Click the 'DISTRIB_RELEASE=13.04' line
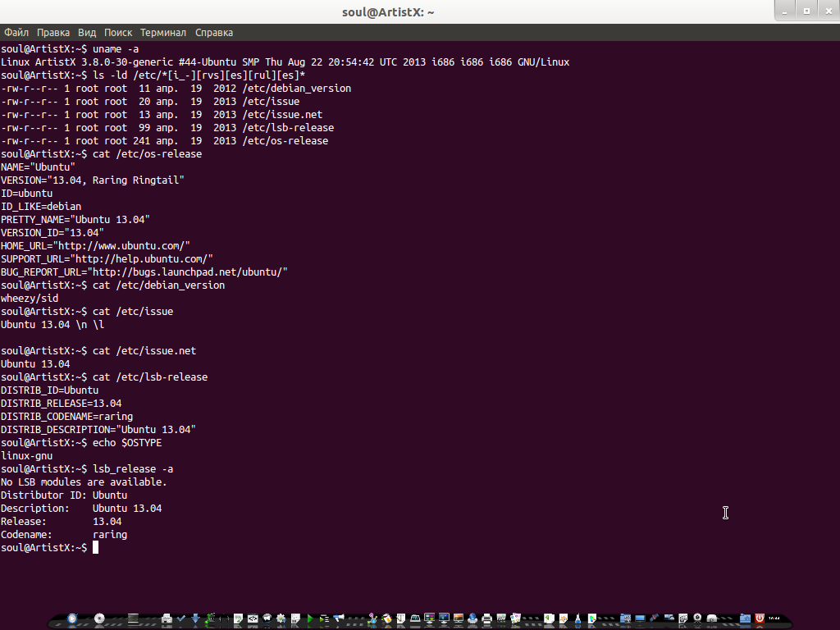 61,404
